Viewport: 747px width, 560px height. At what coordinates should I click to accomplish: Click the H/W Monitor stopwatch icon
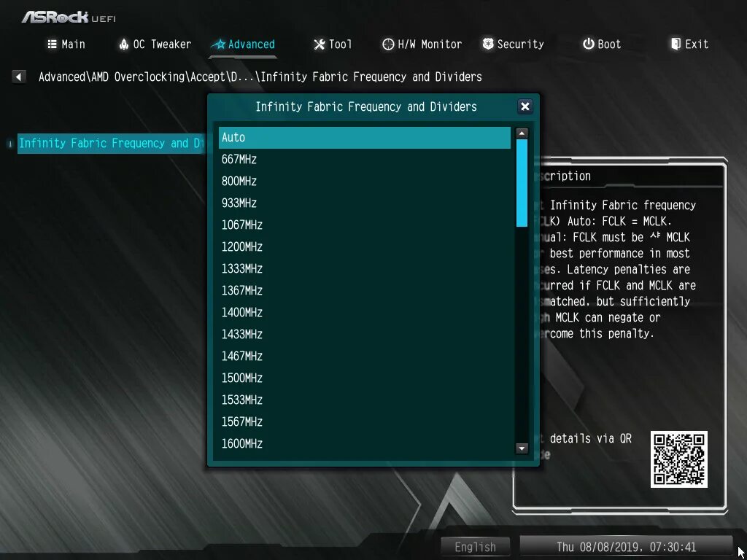coord(387,44)
